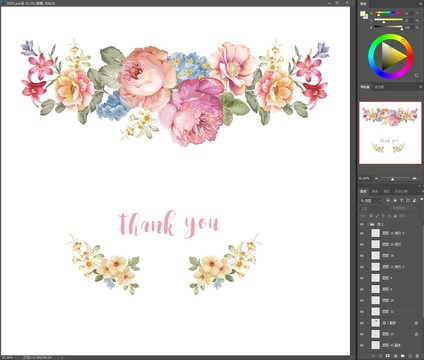Enable the pixel layer filter icon
Screen dimensions: 424x360
[388, 200]
